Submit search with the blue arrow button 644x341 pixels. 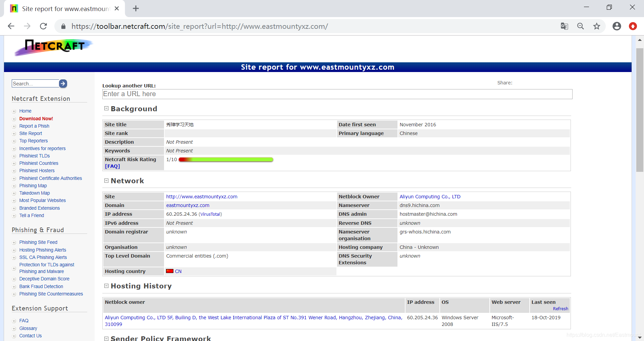coord(63,83)
